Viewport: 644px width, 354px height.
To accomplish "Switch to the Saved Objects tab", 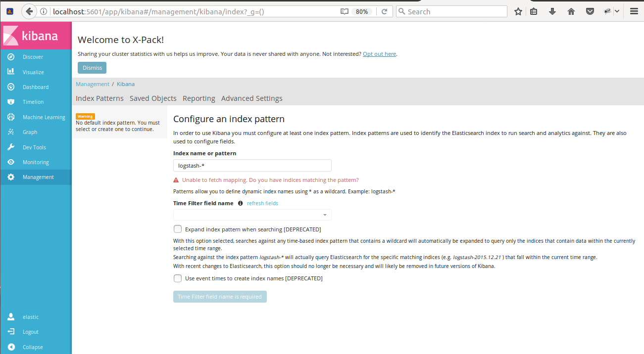I will 153,98.
